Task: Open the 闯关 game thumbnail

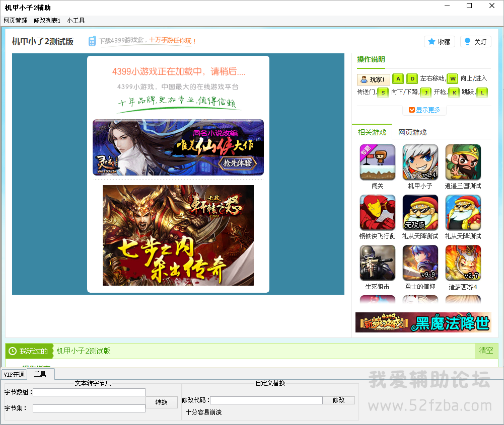Action: [x=377, y=162]
